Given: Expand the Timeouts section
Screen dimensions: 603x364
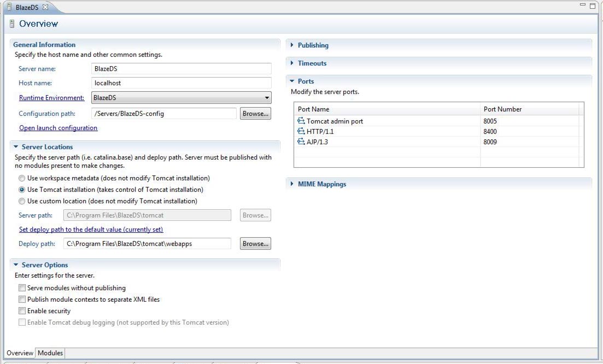Looking at the screenshot, I should (x=292, y=63).
